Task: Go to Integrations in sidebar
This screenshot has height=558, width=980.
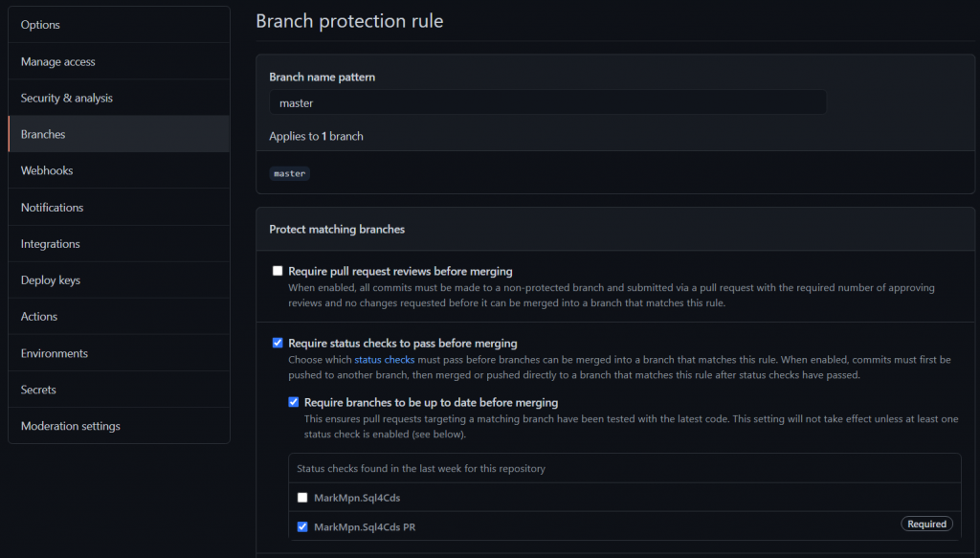Action: [x=51, y=244]
